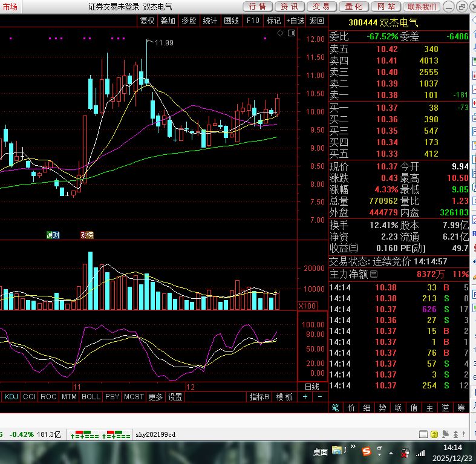Open the taskbar clock showing 14:14
Image resolution: width=476 pixels, height=464 pixels.
(452, 453)
